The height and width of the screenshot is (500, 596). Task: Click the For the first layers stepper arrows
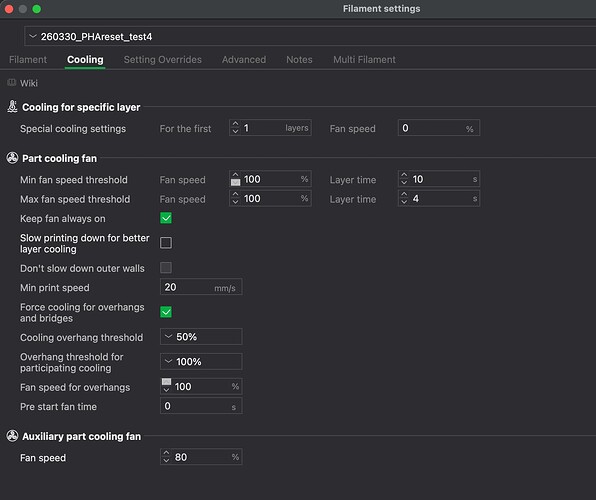[235, 127]
